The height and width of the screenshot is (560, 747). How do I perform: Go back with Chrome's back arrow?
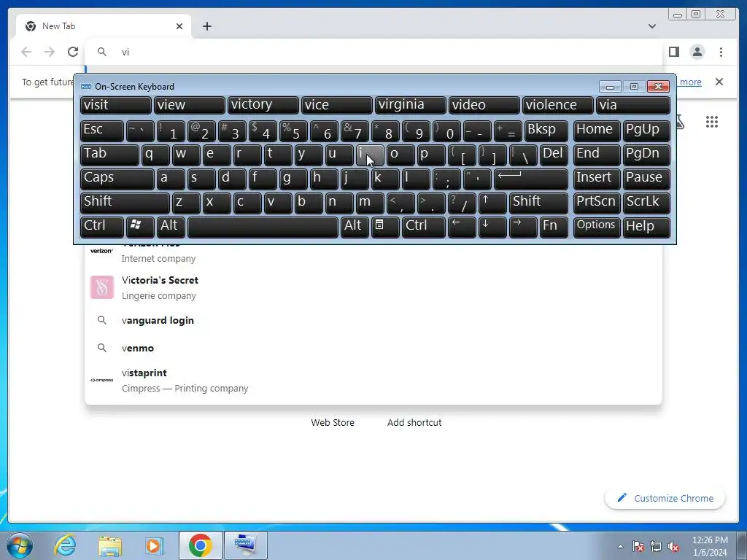26,52
